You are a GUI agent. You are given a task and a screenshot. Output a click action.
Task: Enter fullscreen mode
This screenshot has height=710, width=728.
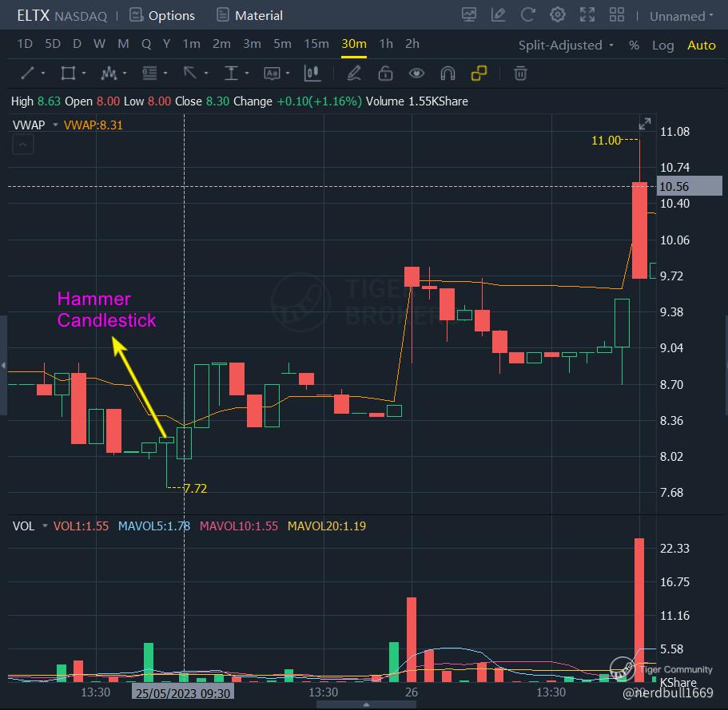coord(587,15)
